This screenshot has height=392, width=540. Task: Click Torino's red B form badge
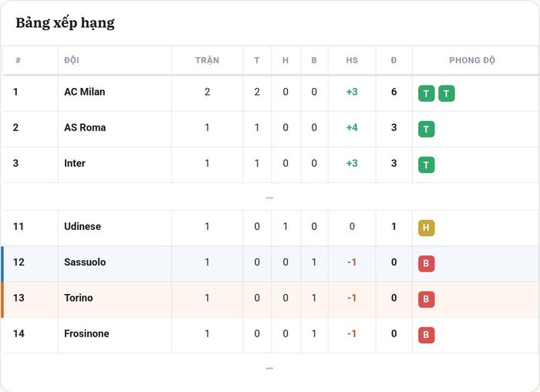click(426, 299)
